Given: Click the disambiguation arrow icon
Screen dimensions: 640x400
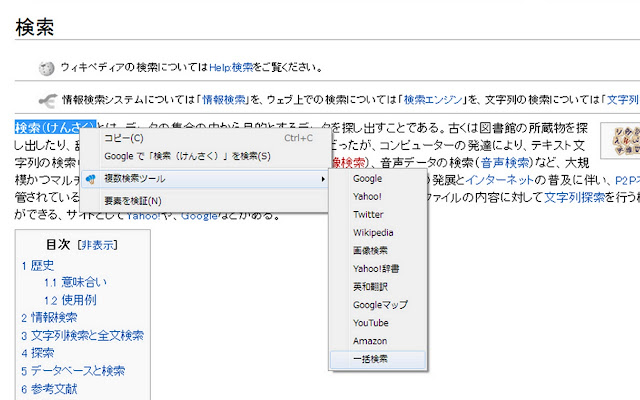Looking at the screenshot, I should click(48, 101).
